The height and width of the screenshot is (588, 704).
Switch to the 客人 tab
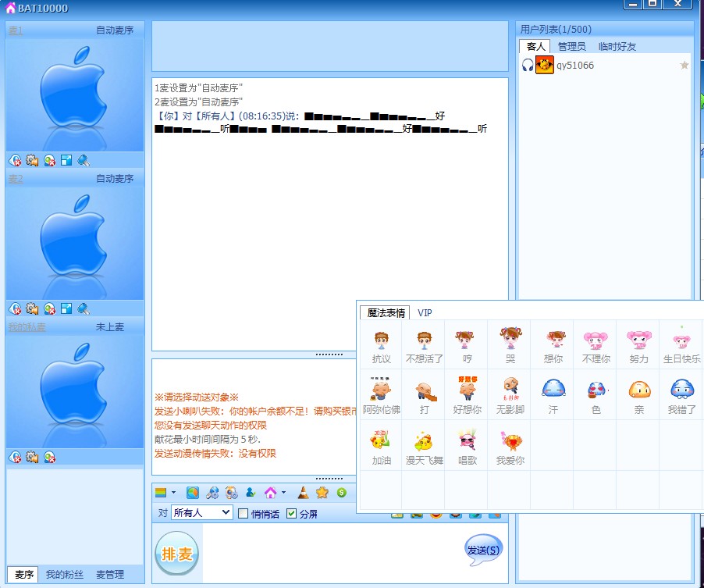pos(535,46)
